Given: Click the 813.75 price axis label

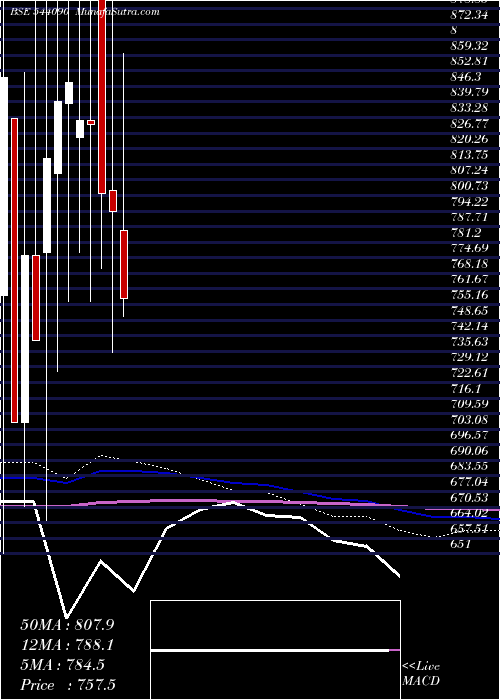Looking at the screenshot, I should click(x=468, y=154).
